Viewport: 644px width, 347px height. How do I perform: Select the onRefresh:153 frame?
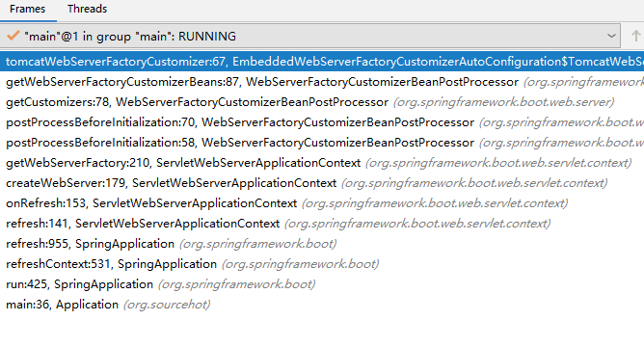point(322,203)
